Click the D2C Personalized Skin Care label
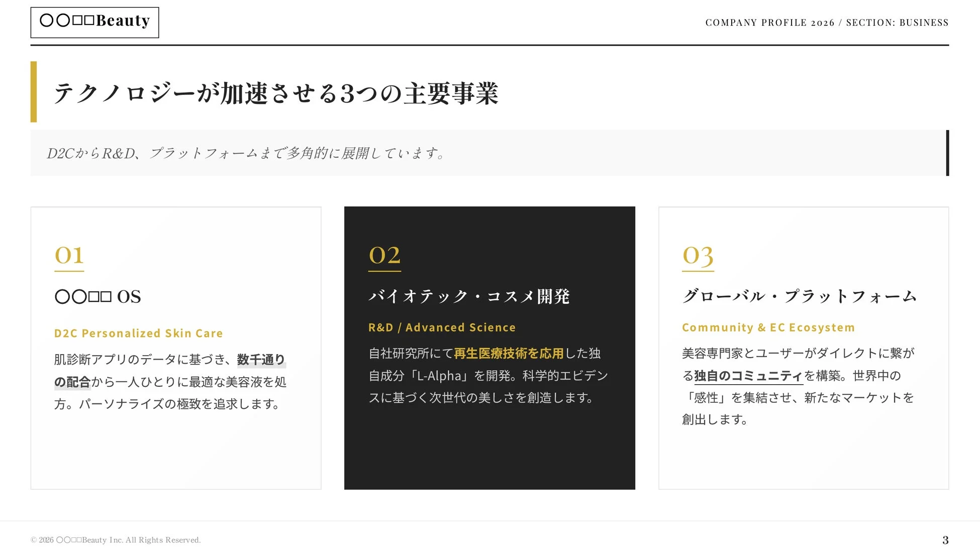This screenshot has height=551, width=980. point(139,333)
